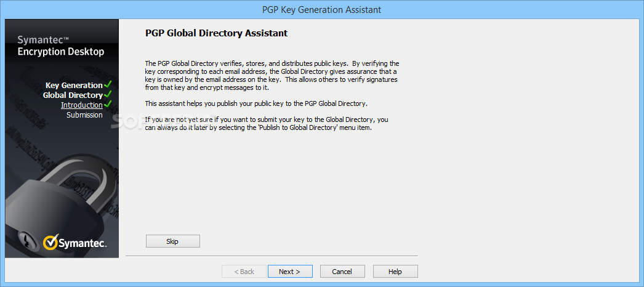Cancel the key generation assistant
Screen dimensions: 644x287
[342, 272]
